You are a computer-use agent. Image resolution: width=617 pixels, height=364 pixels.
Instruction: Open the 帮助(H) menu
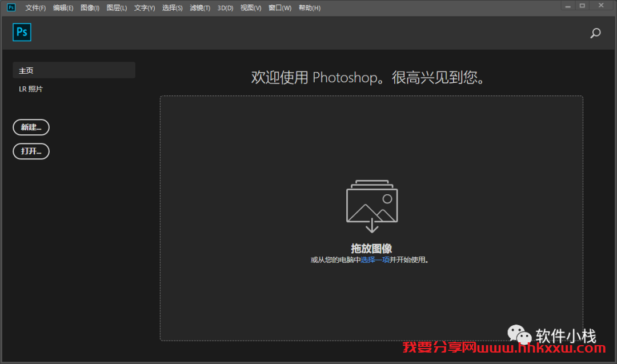coord(309,8)
